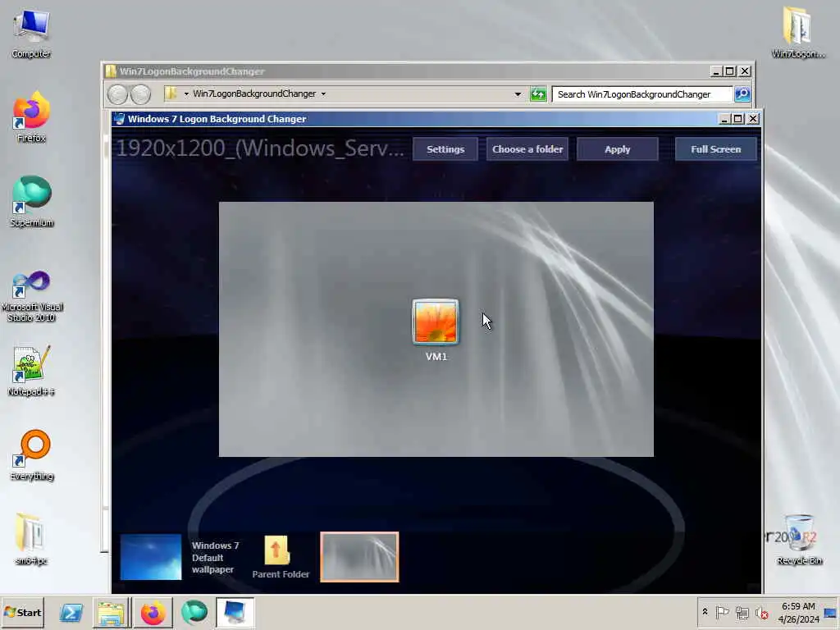
Task: Switch to Supermium on the taskbar
Action: 194,612
